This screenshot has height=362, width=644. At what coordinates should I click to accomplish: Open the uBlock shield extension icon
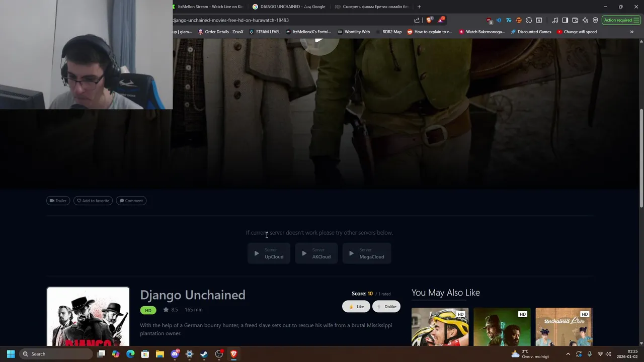coord(489,20)
